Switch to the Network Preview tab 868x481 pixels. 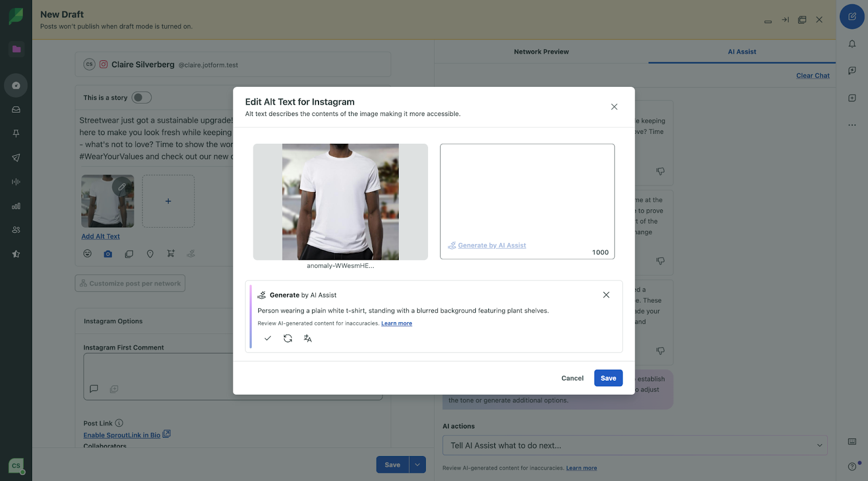point(541,52)
